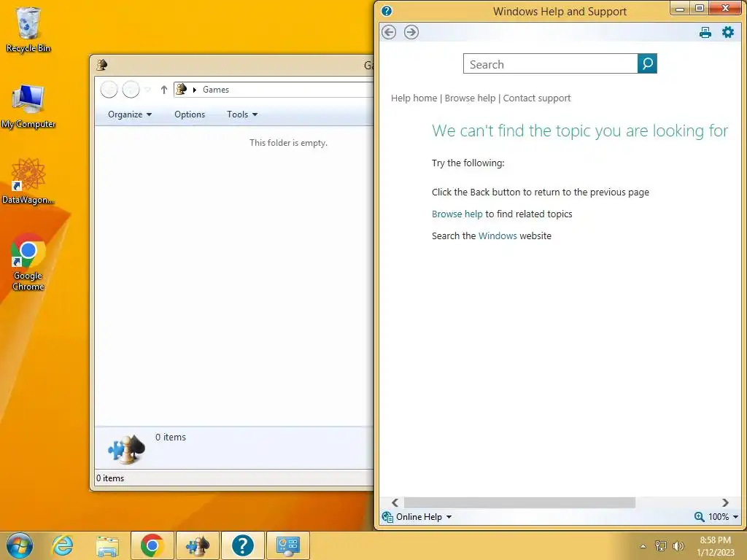Viewport: 747px width, 560px height.
Task: Launch Internet Explorer from taskbar
Action: pos(63,545)
